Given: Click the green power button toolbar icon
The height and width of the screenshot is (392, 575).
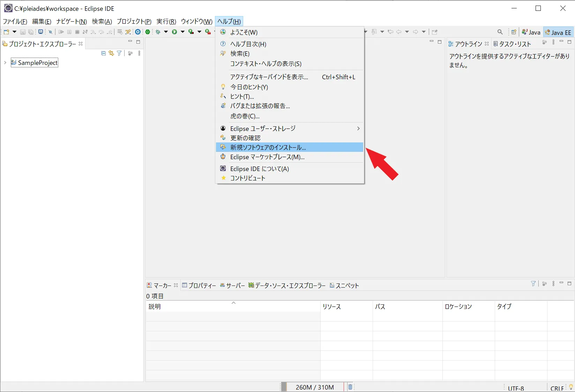Looking at the screenshot, I should pyautogui.click(x=148, y=32).
